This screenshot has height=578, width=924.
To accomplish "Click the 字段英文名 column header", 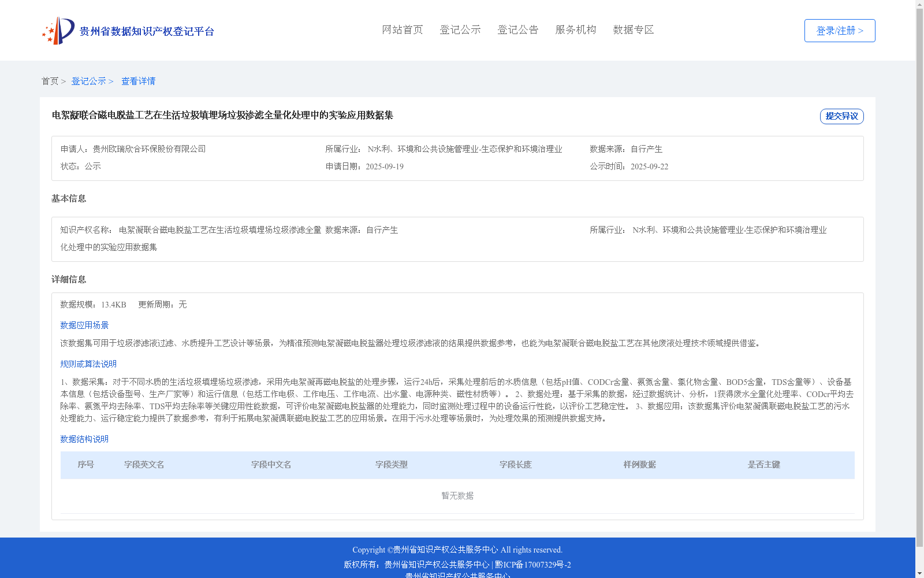I will [144, 465].
